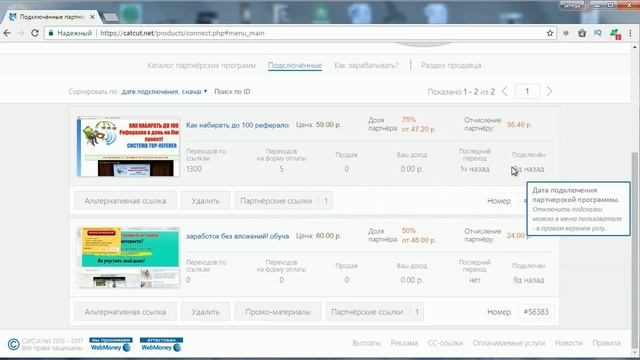Open the Раздел продавца tab

click(451, 65)
